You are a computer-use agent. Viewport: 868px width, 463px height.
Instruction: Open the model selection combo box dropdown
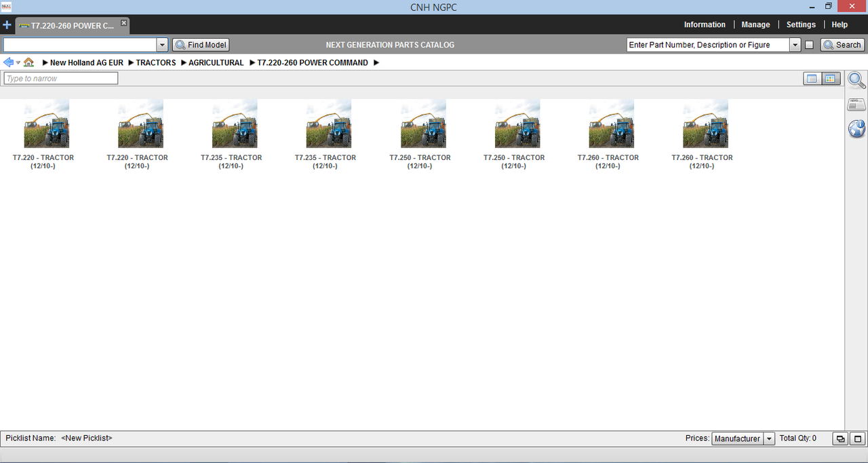(162, 45)
